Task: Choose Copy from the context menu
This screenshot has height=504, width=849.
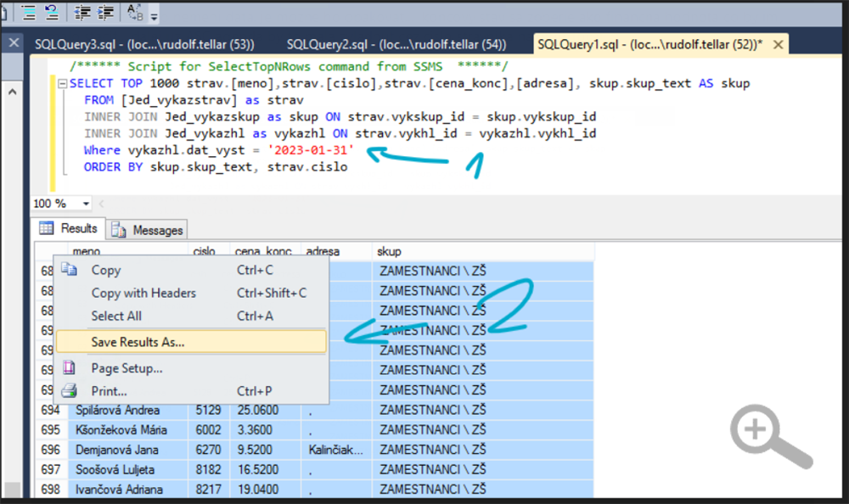Action: coord(192,270)
